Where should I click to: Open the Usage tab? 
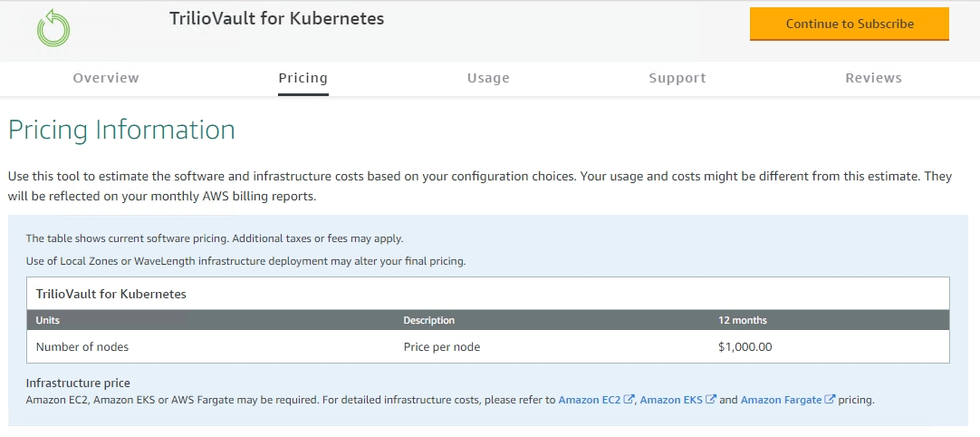click(x=488, y=78)
